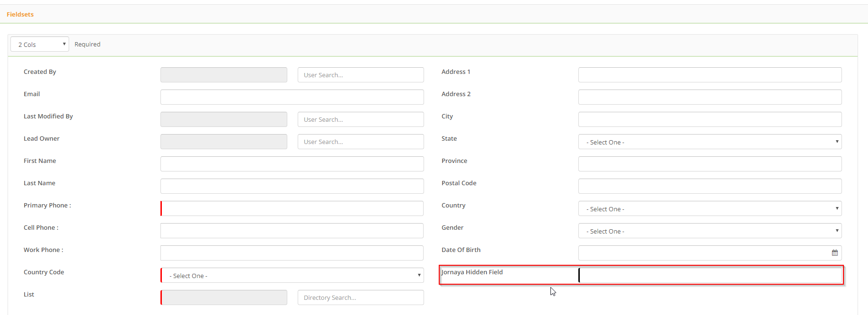Expand the Country select dropdown
This screenshot has width=868, height=315.
click(x=710, y=208)
